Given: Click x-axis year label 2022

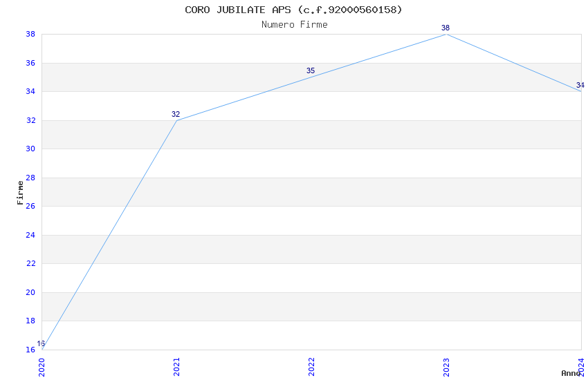Looking at the screenshot, I should coord(311,367).
